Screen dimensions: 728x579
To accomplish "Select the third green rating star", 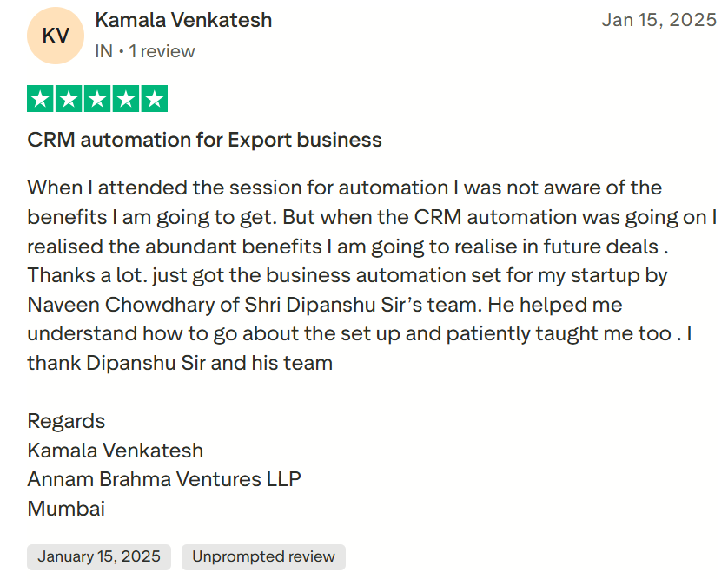I will point(97,99).
